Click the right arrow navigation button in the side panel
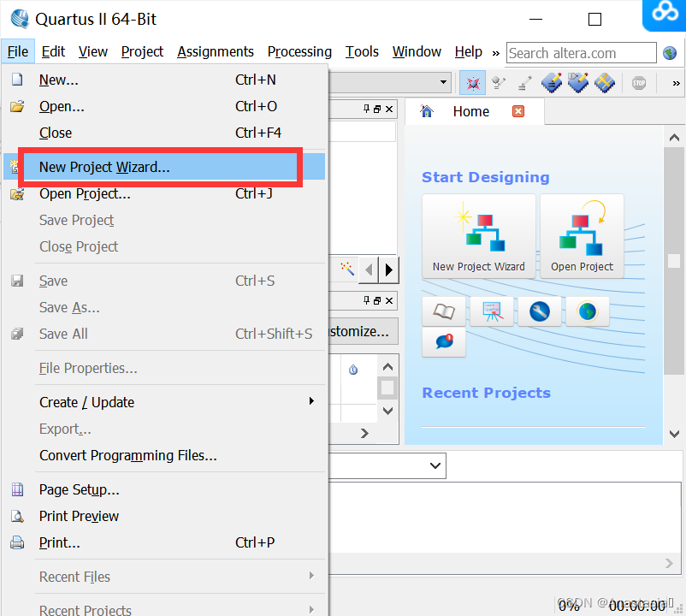 tap(388, 269)
